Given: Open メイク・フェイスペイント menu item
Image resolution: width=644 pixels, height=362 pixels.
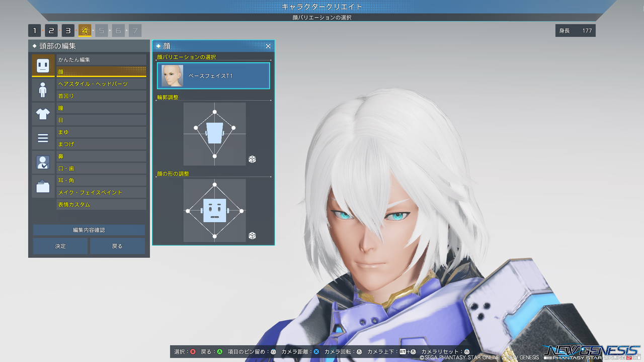Looking at the screenshot, I should point(101,193).
